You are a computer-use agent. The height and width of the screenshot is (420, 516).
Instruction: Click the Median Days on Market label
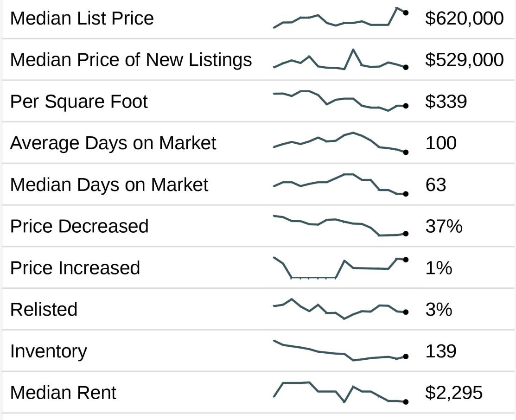coord(109,185)
